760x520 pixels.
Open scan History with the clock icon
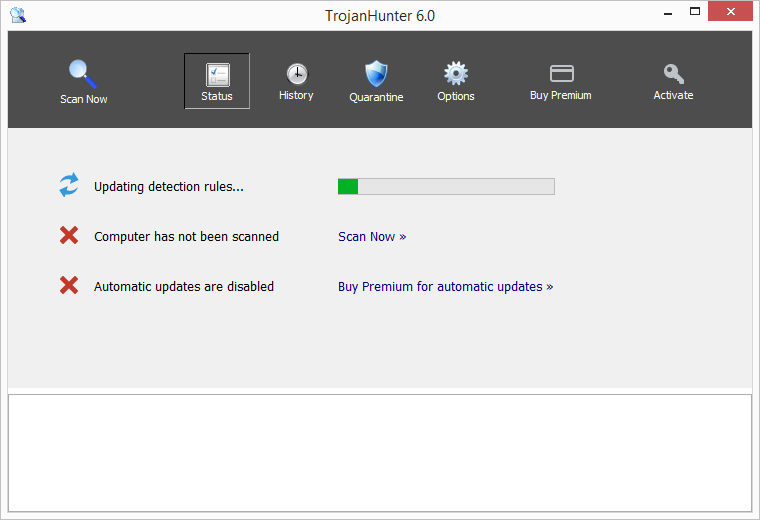click(x=296, y=82)
